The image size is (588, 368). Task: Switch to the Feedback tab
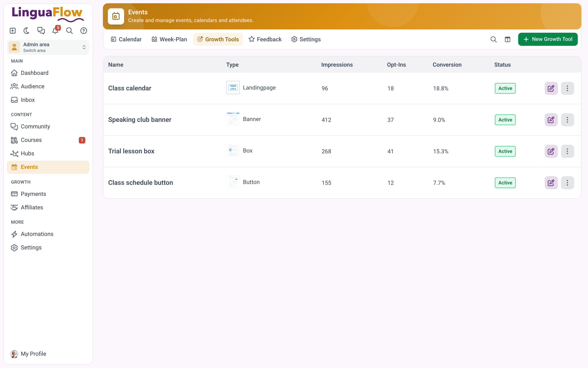click(265, 39)
